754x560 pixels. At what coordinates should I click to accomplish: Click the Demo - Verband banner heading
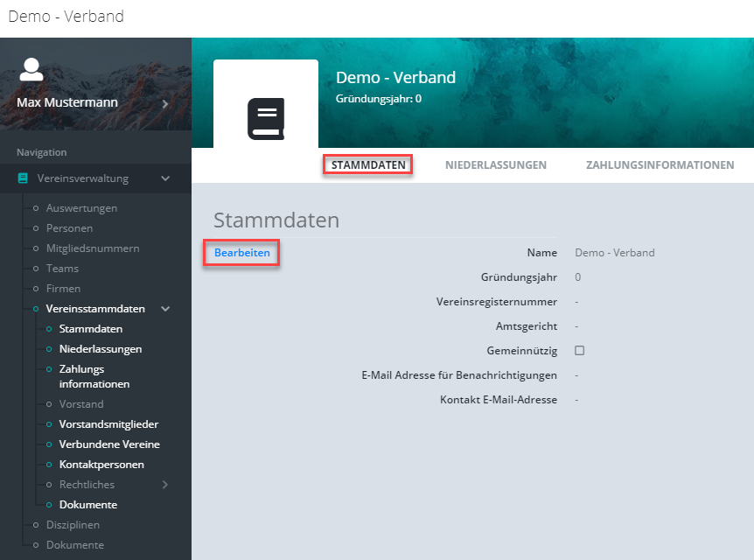(395, 78)
